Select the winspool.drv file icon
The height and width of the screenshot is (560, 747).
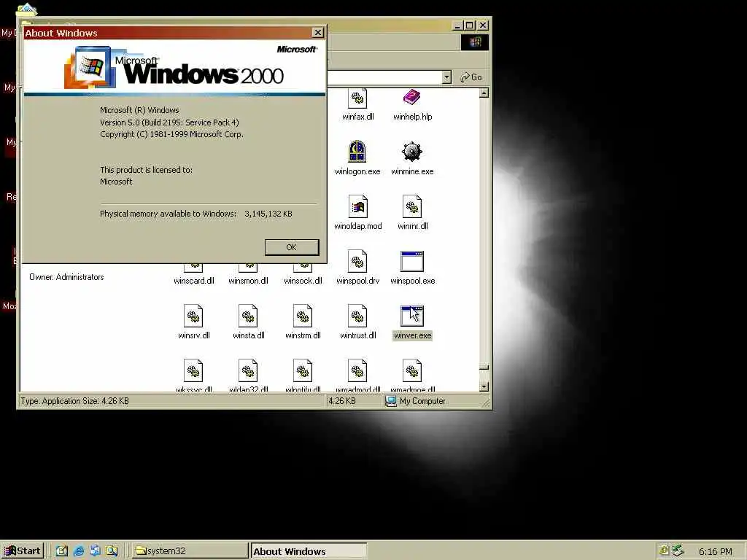point(357,261)
